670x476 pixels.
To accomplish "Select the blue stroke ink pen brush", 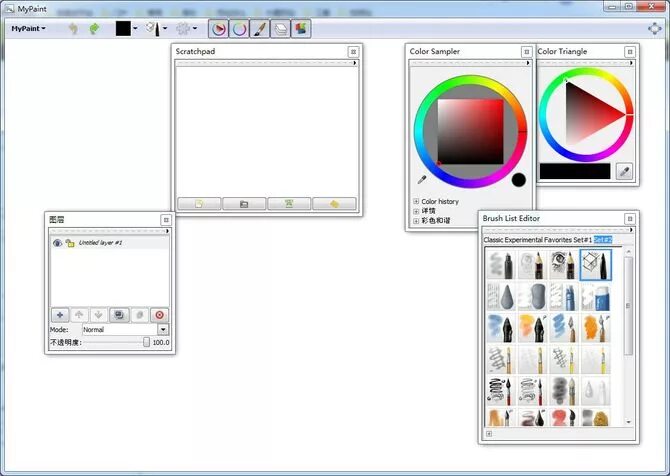I will [501, 328].
